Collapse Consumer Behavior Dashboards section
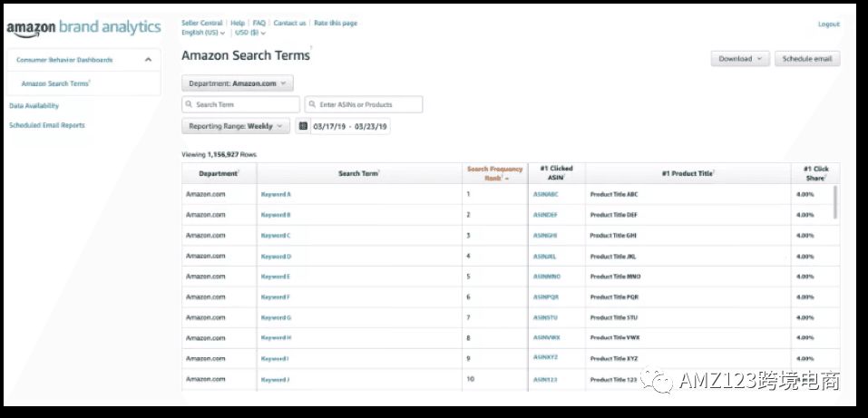This screenshot has width=868, height=418. 148,60
